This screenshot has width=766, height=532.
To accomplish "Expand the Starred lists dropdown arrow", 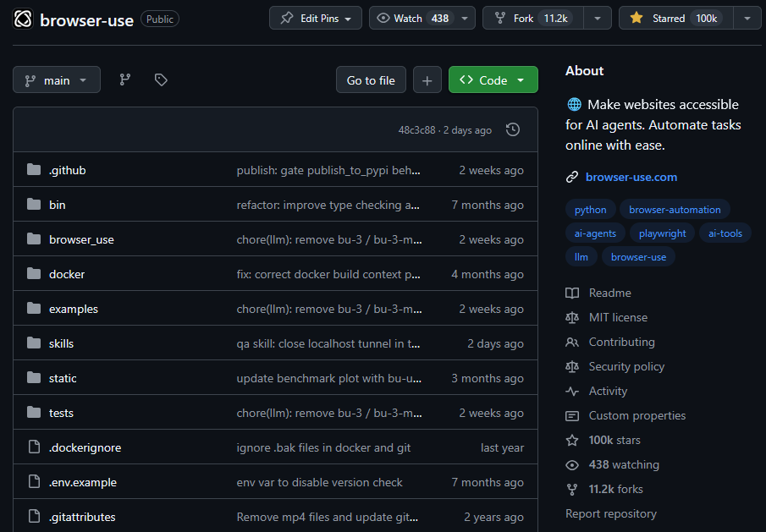I will point(747,19).
